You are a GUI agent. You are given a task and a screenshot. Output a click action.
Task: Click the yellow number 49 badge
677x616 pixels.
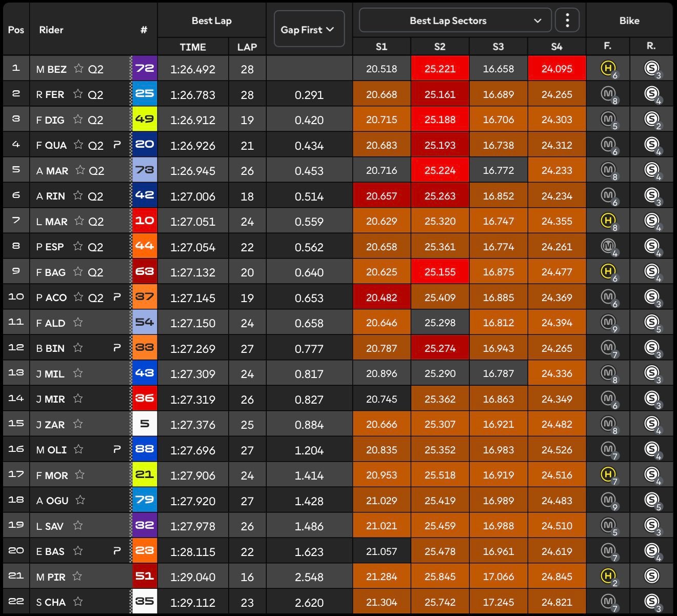click(x=145, y=119)
